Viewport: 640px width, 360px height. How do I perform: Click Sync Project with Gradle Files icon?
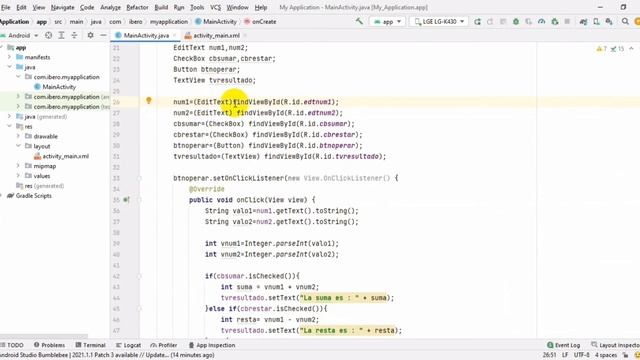[583, 22]
